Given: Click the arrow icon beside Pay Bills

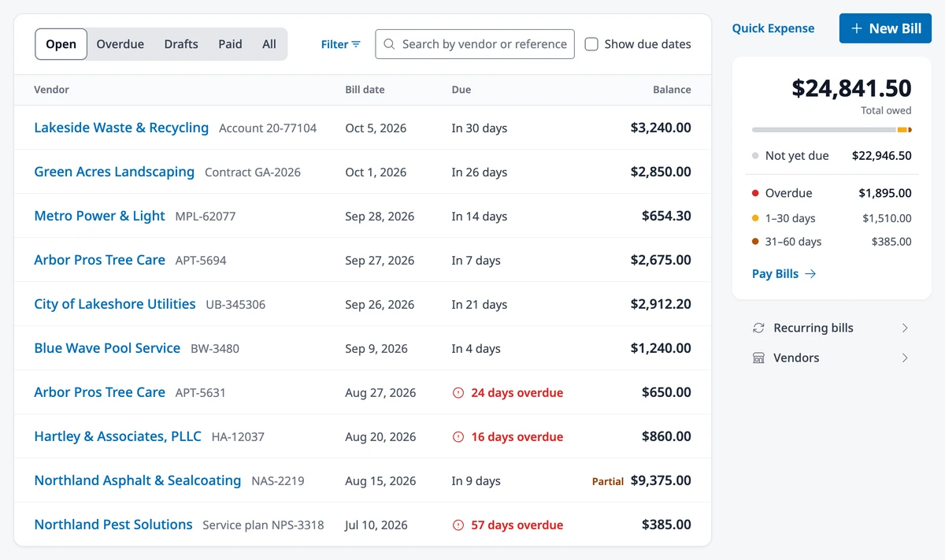Looking at the screenshot, I should pyautogui.click(x=810, y=274).
